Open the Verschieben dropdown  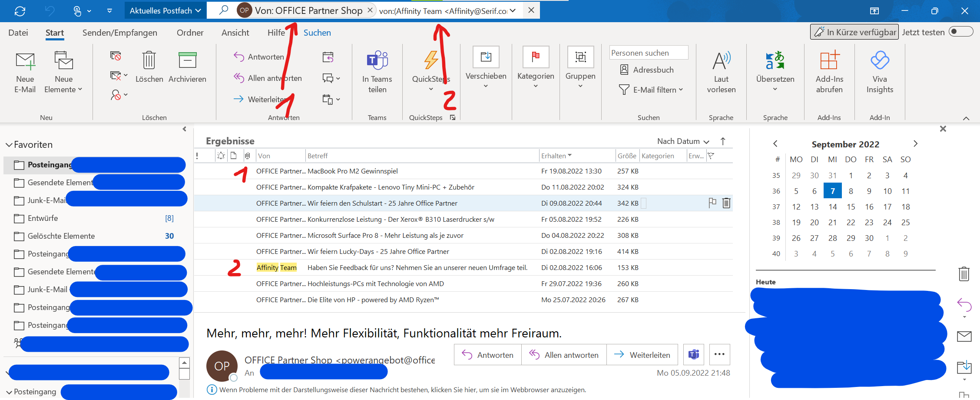(486, 67)
